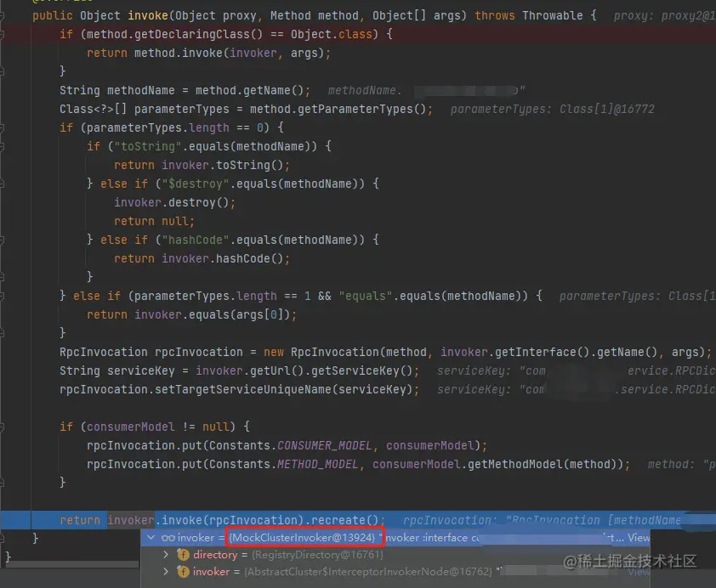
Task: Click the invoker variable in highlighted return line
Action: click(x=131, y=520)
